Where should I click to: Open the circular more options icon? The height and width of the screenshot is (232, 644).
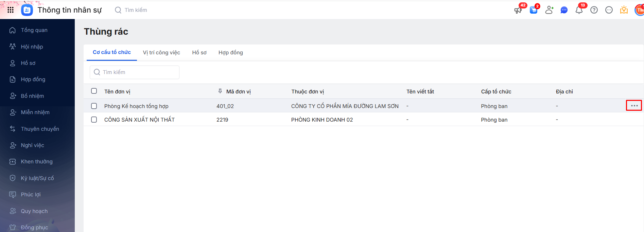click(x=609, y=10)
